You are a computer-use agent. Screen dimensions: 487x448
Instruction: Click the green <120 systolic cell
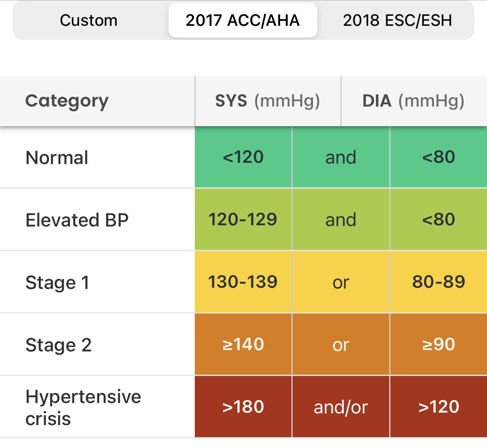243,157
